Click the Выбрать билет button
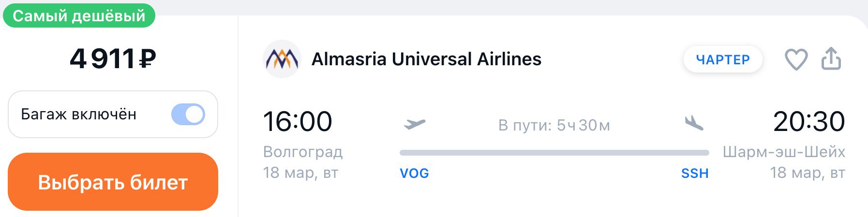This screenshot has height=217, width=868. coord(113,182)
